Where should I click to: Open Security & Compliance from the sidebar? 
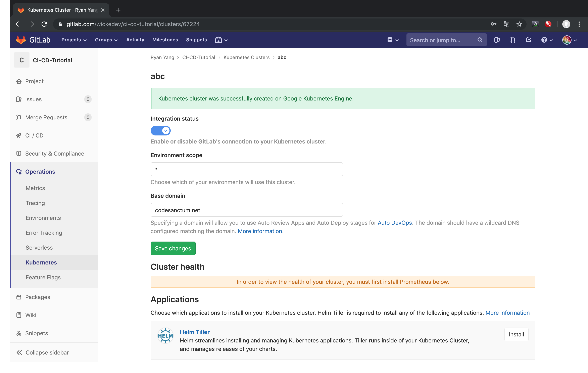tap(55, 154)
